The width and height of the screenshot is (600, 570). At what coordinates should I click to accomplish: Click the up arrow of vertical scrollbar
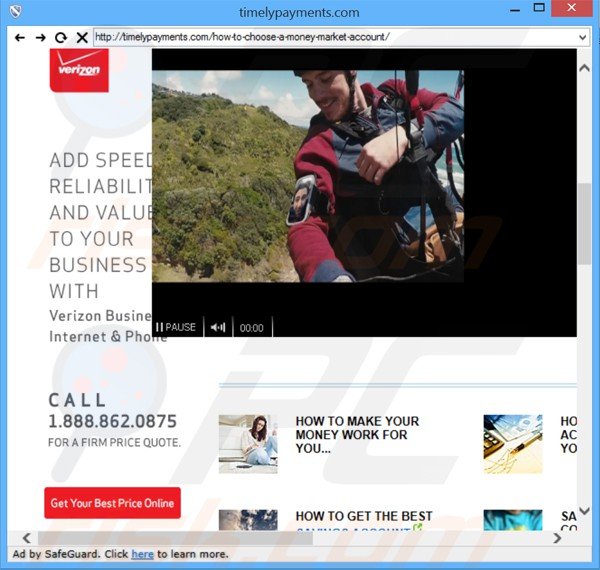[584, 68]
